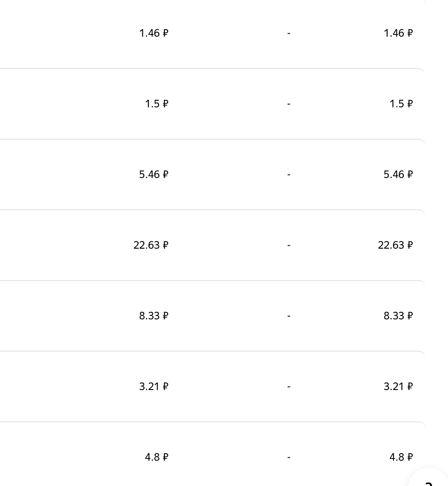
Task: Select the dash in the 22.63 ₽ row
Action: click(289, 245)
